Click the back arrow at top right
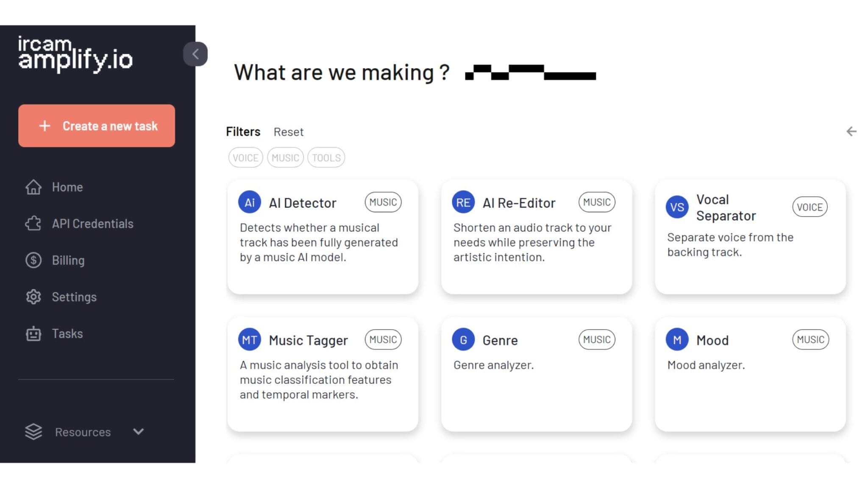868x488 pixels. click(851, 132)
